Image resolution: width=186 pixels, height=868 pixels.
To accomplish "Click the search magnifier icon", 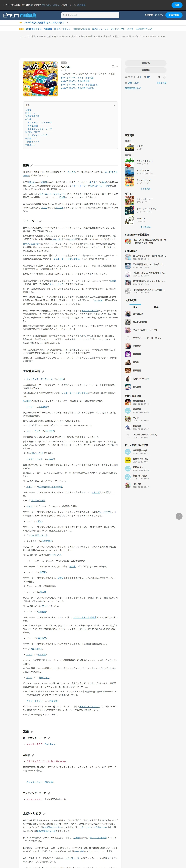I will [63, 15].
